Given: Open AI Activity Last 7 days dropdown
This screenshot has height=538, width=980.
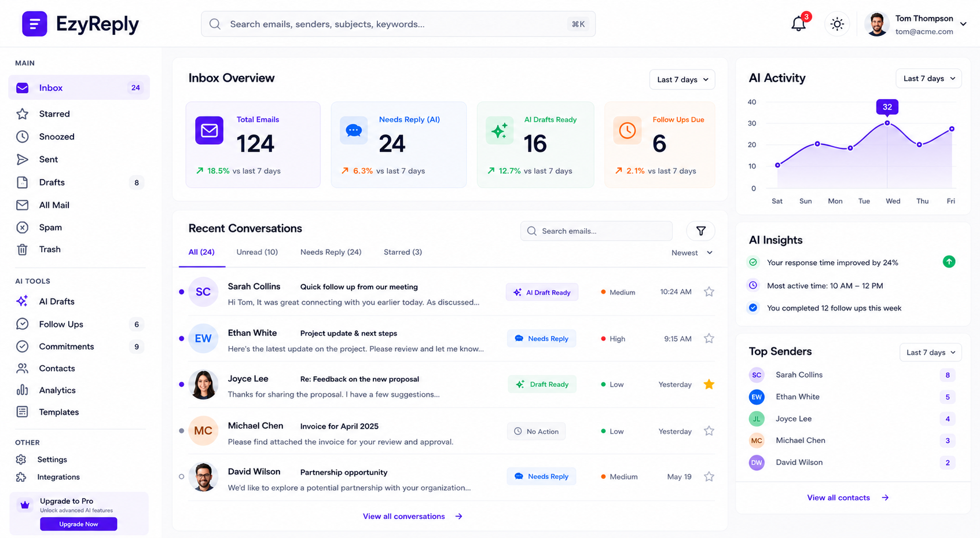Looking at the screenshot, I should pos(928,78).
